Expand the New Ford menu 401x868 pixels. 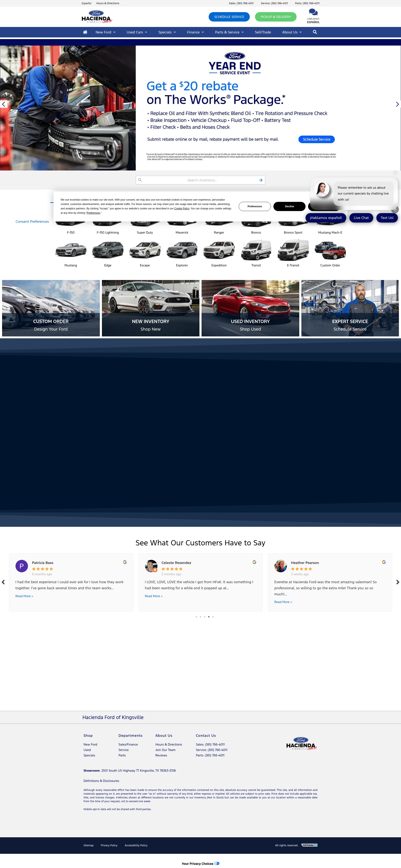(x=105, y=32)
